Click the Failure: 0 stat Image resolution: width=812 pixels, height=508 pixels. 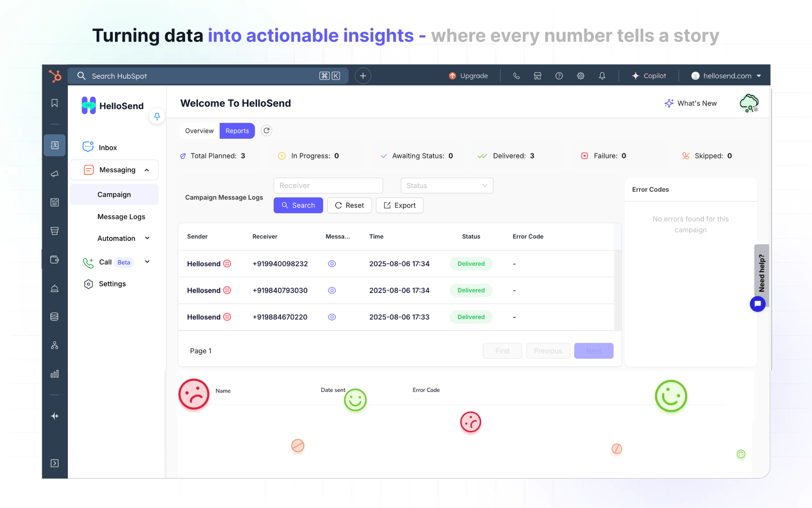(604, 156)
